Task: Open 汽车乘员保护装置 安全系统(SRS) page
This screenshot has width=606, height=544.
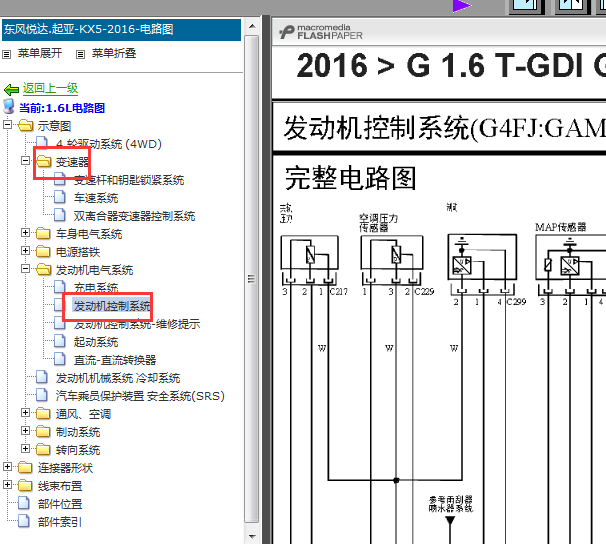Action: point(140,396)
